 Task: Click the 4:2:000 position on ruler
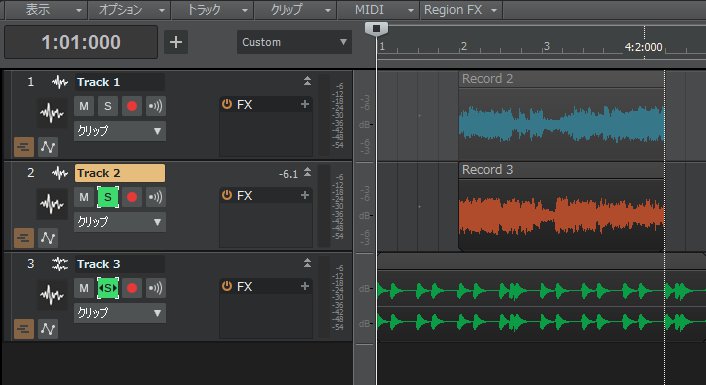[x=643, y=47]
